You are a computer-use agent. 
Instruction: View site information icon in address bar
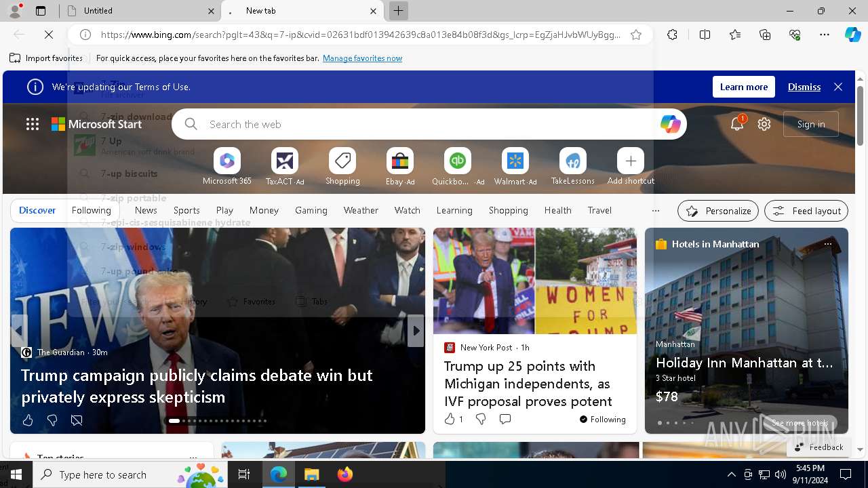click(x=85, y=35)
